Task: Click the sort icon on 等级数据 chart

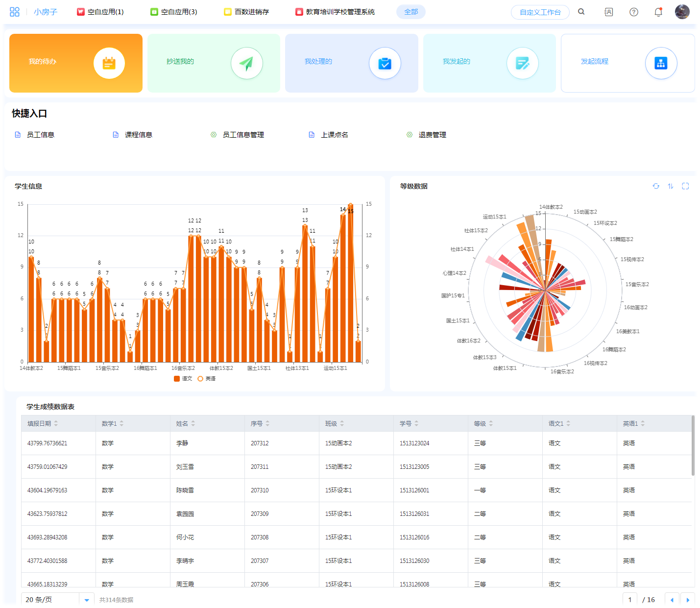Action: 671,186
